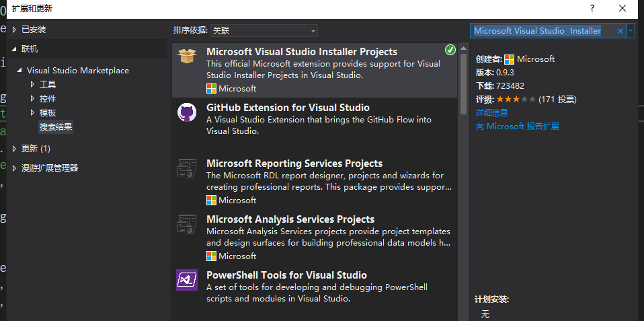
Task: Click the Installer Projects package box icon
Action: click(186, 57)
